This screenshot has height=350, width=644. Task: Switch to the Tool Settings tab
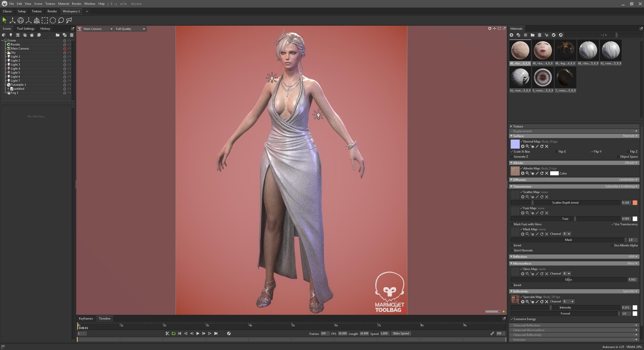26,29
